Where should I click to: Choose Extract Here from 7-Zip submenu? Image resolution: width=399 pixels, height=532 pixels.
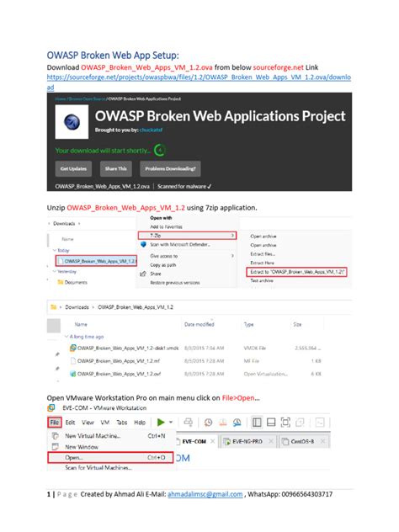(263, 263)
